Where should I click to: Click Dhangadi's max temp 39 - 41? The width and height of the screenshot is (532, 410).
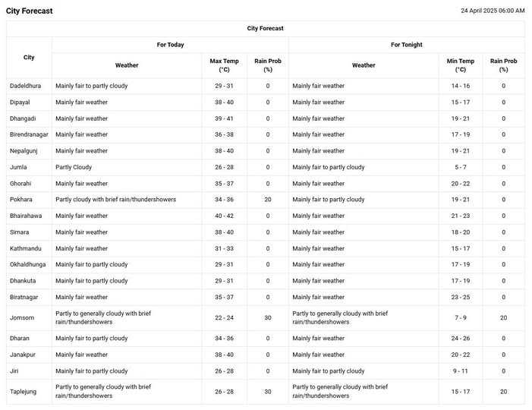coord(224,118)
